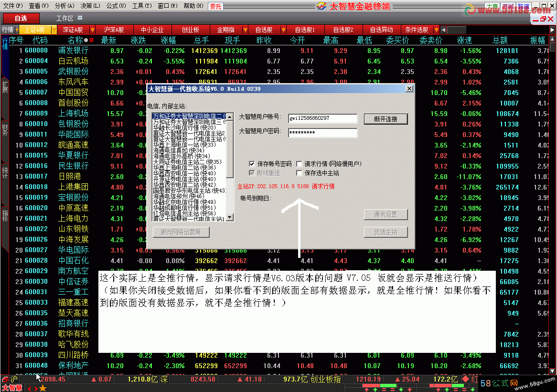Click the 财务 side panel tab
557x392 pixels.
point(5,130)
